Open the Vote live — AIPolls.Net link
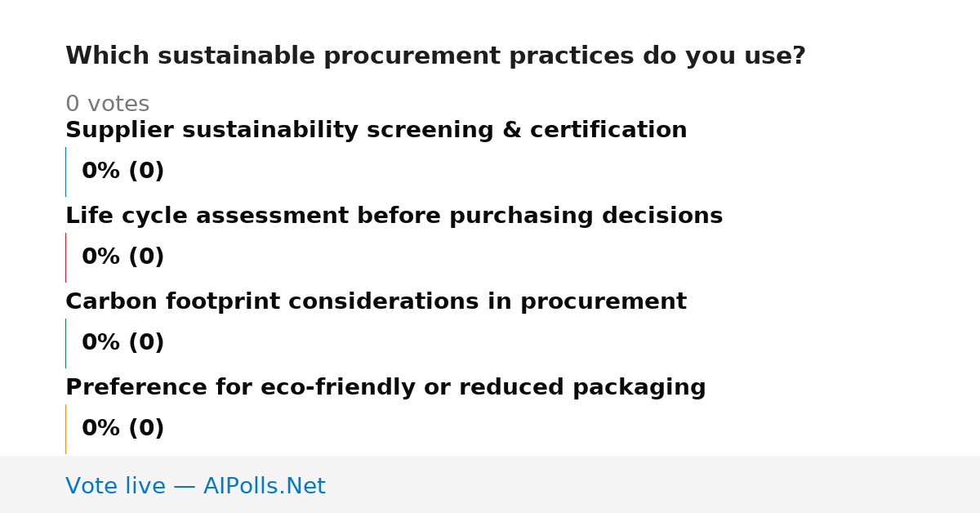 (195, 487)
